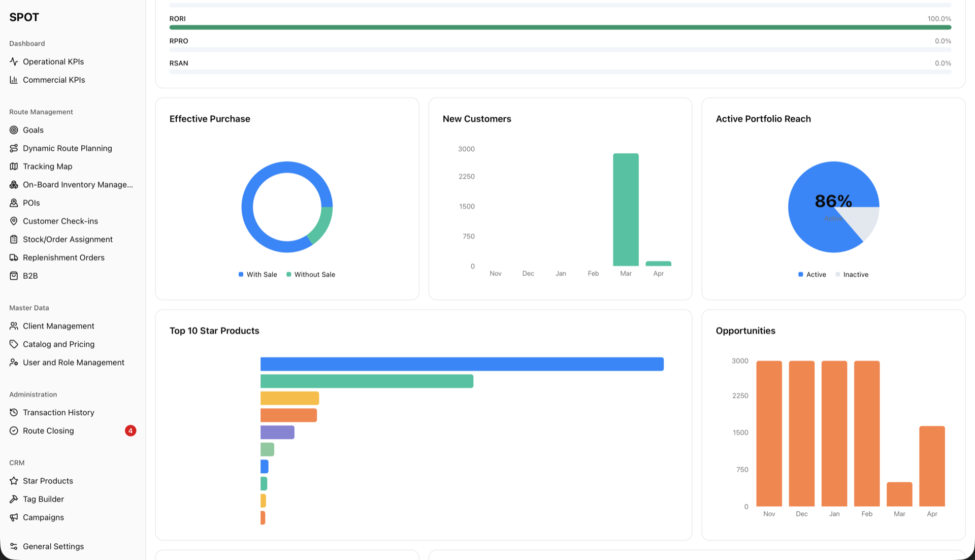Click the Star Products star icon
The image size is (975, 560).
tap(14, 481)
